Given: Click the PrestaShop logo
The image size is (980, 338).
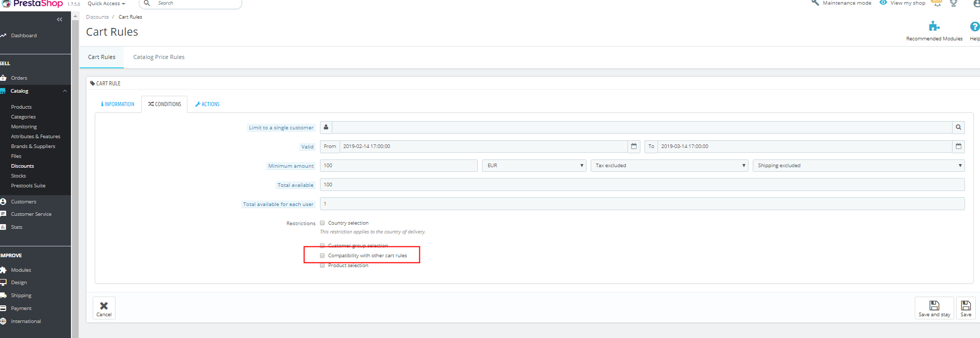Looking at the screenshot, I should 32,4.
